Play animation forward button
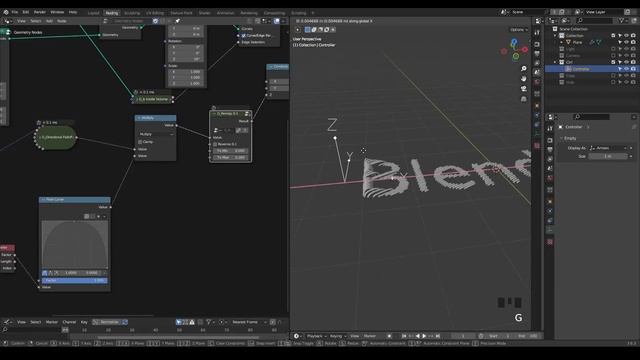640x360 pixels. click(x=424, y=336)
